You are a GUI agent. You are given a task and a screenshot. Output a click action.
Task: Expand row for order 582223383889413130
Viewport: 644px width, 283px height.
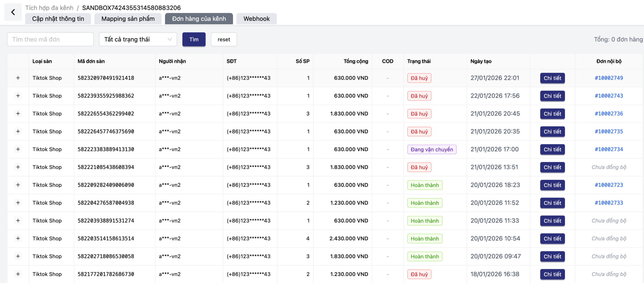click(x=18, y=149)
